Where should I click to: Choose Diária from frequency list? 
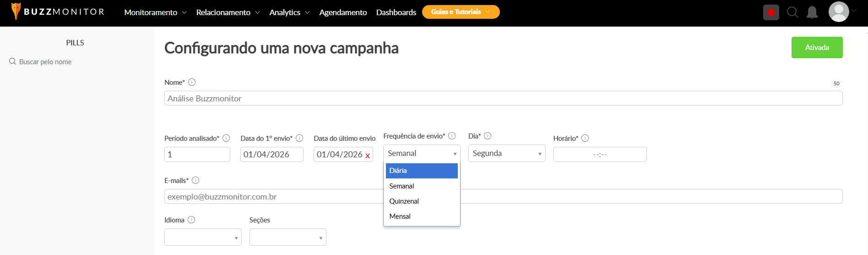pyautogui.click(x=421, y=171)
